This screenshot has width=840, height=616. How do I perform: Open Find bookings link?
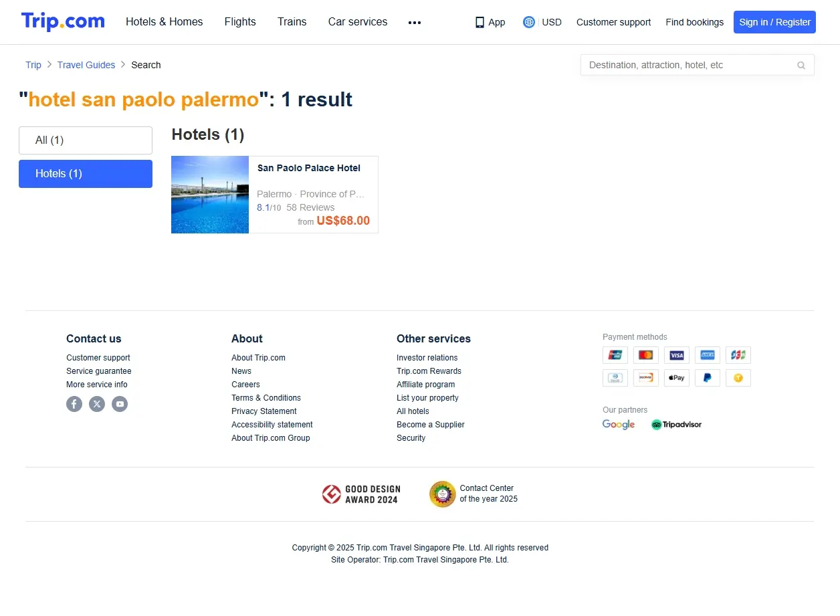(x=694, y=22)
